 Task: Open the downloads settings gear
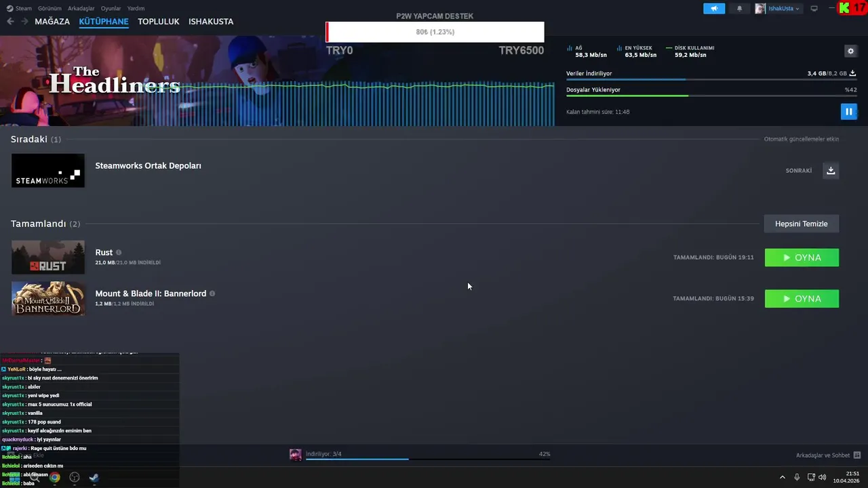(x=850, y=51)
